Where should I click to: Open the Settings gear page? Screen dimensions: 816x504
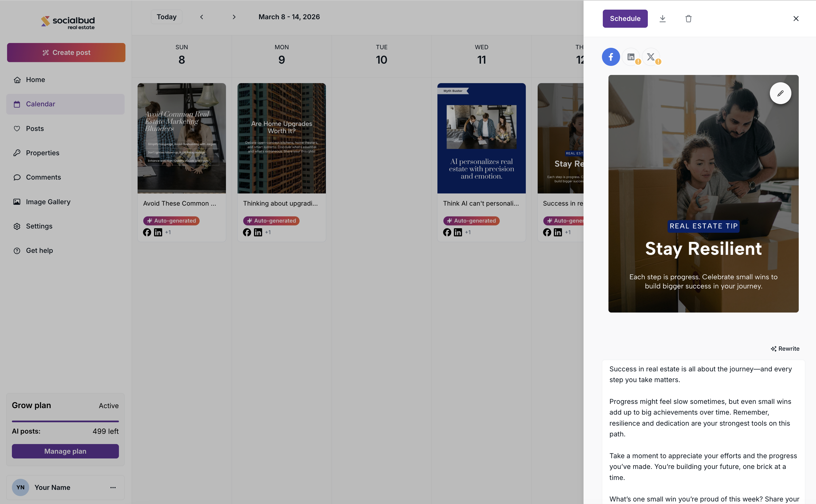(x=39, y=226)
